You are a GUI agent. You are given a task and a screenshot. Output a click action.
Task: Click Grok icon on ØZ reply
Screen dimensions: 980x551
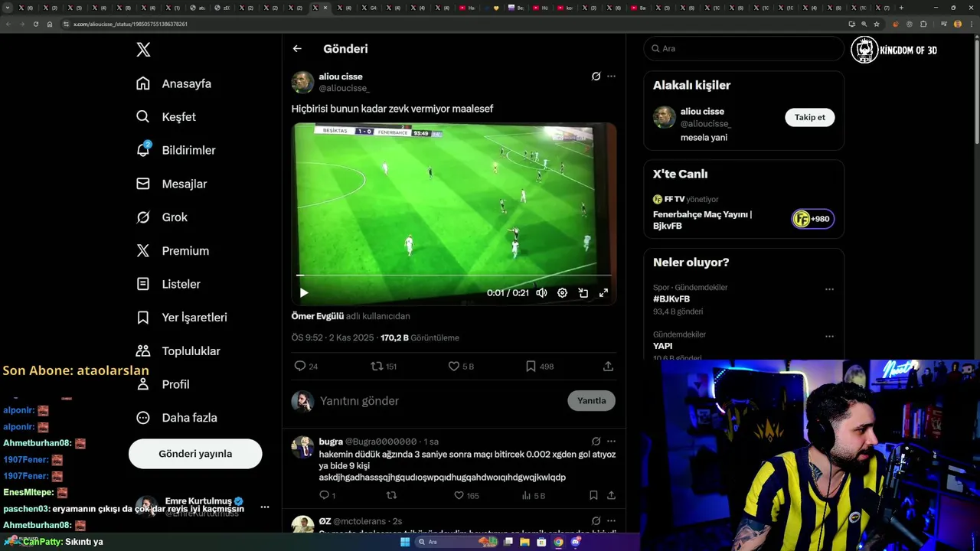[x=596, y=521]
